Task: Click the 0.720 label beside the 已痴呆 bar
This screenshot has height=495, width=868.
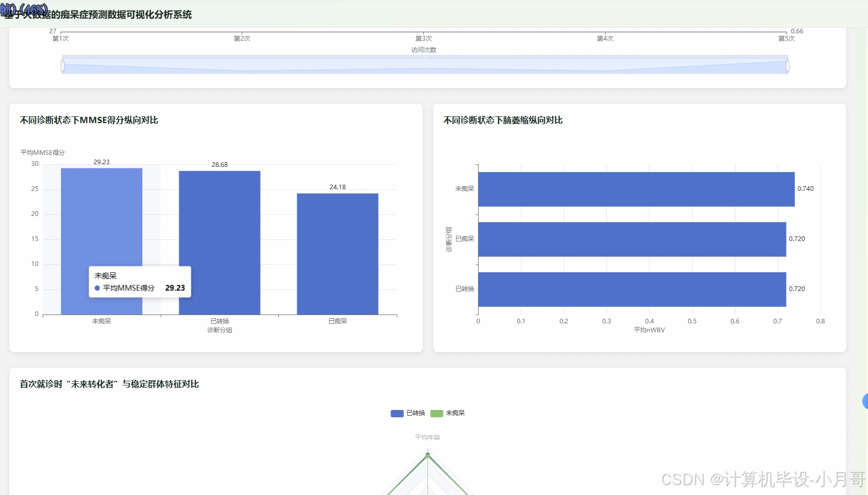Action: click(x=797, y=239)
